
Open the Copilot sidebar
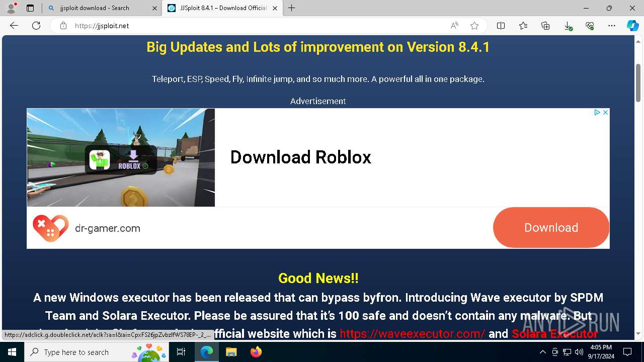[x=632, y=26]
